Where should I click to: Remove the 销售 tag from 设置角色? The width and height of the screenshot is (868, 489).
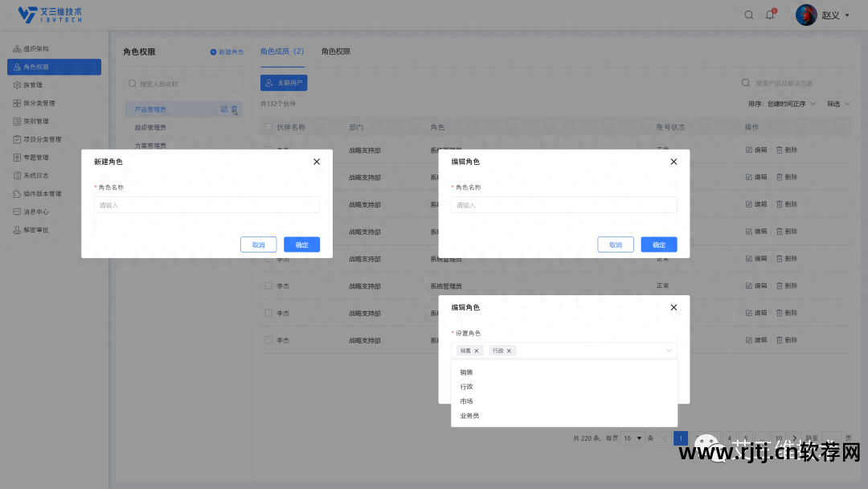476,351
